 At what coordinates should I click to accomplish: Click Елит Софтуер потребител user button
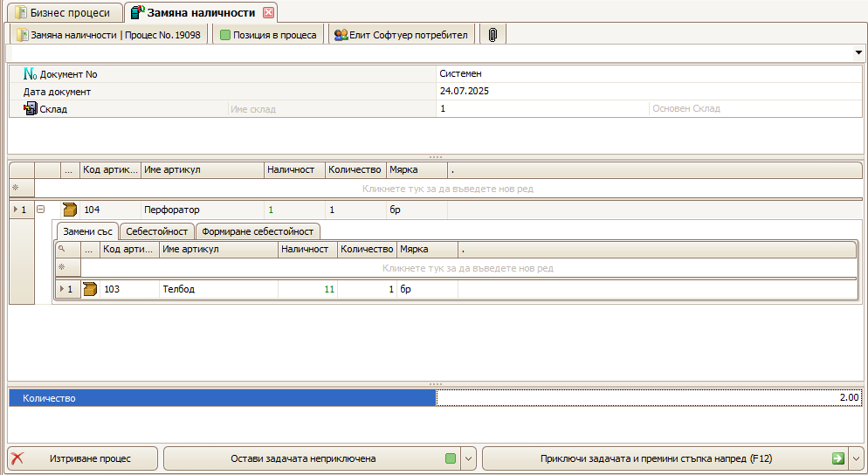click(402, 35)
